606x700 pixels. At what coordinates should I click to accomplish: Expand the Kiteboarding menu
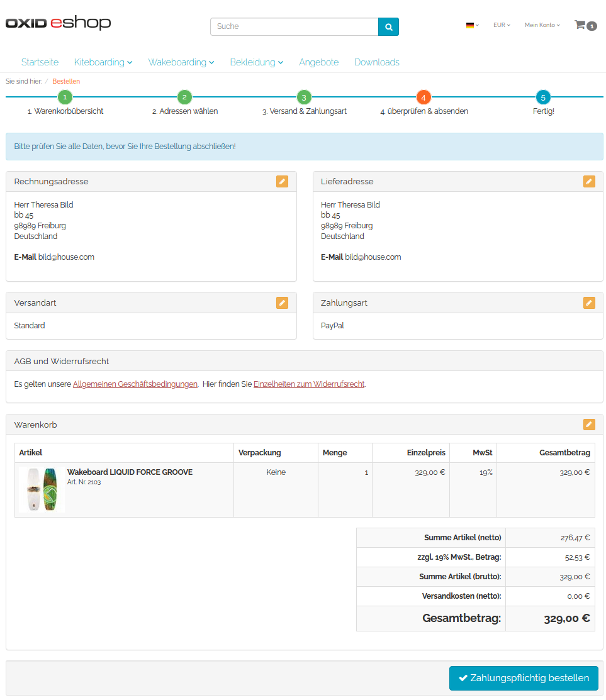pyautogui.click(x=103, y=62)
